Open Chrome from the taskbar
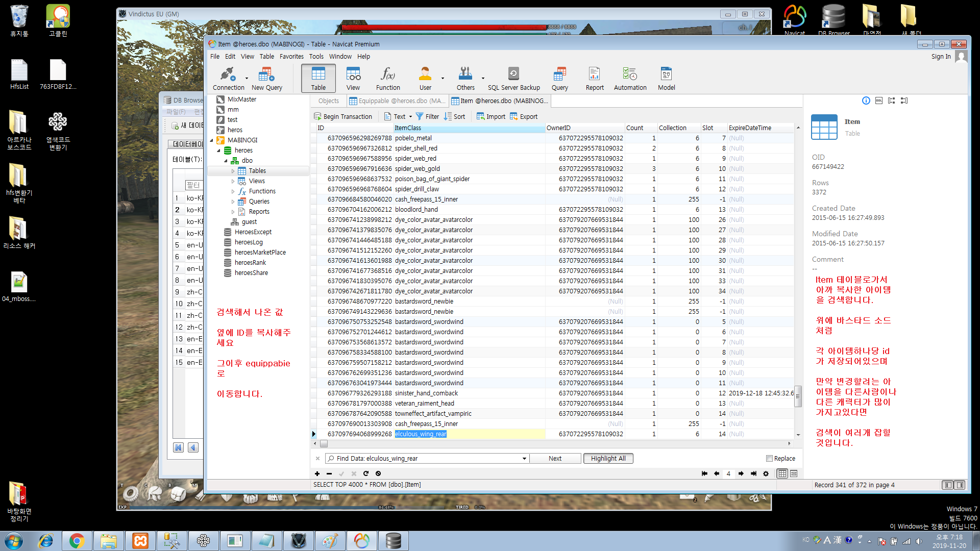 [77, 541]
